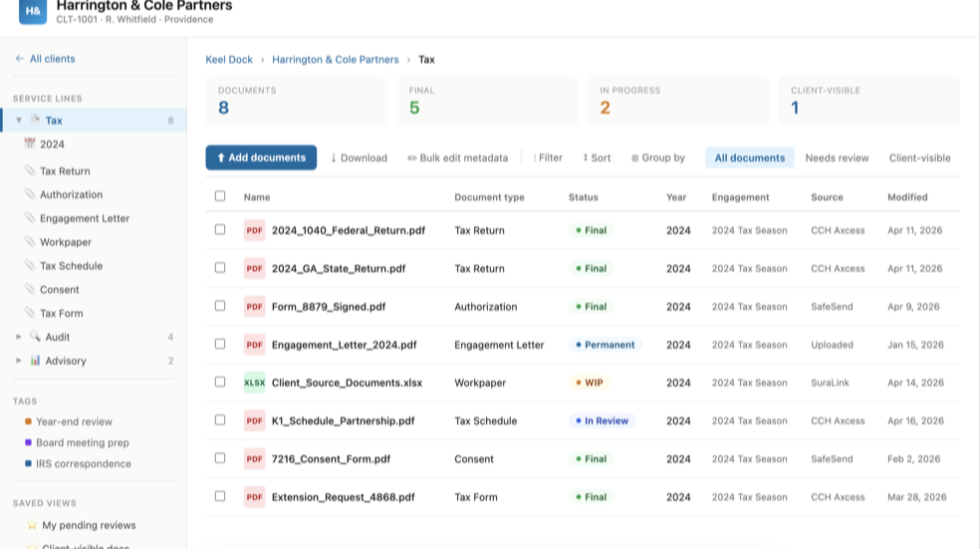Click the Documents count summary card
This screenshot has width=980, height=549.
(x=296, y=102)
